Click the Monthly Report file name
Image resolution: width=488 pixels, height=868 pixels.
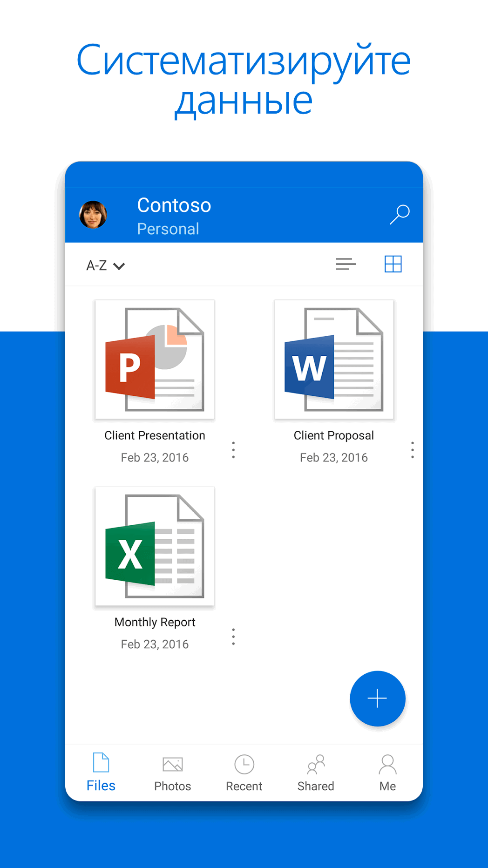coord(155,622)
